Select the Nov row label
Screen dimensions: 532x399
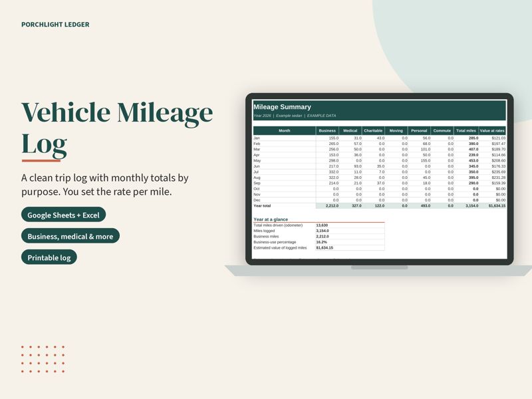[x=257, y=194]
